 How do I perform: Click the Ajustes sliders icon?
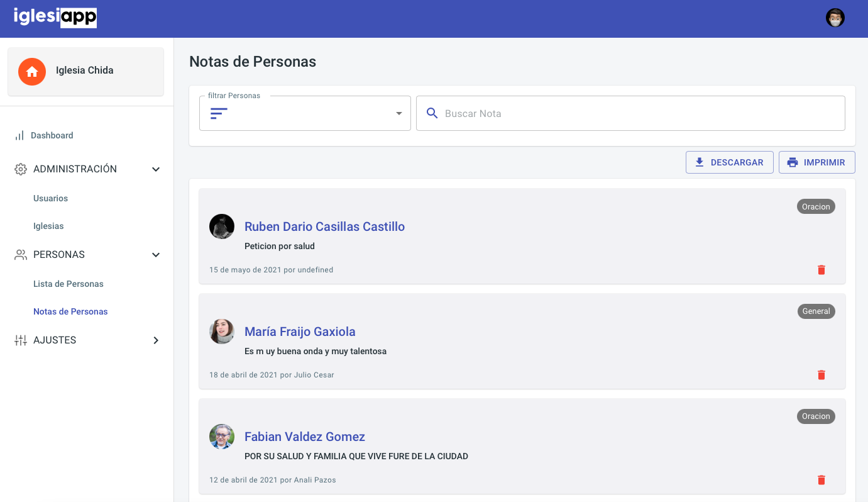pyautogui.click(x=21, y=340)
